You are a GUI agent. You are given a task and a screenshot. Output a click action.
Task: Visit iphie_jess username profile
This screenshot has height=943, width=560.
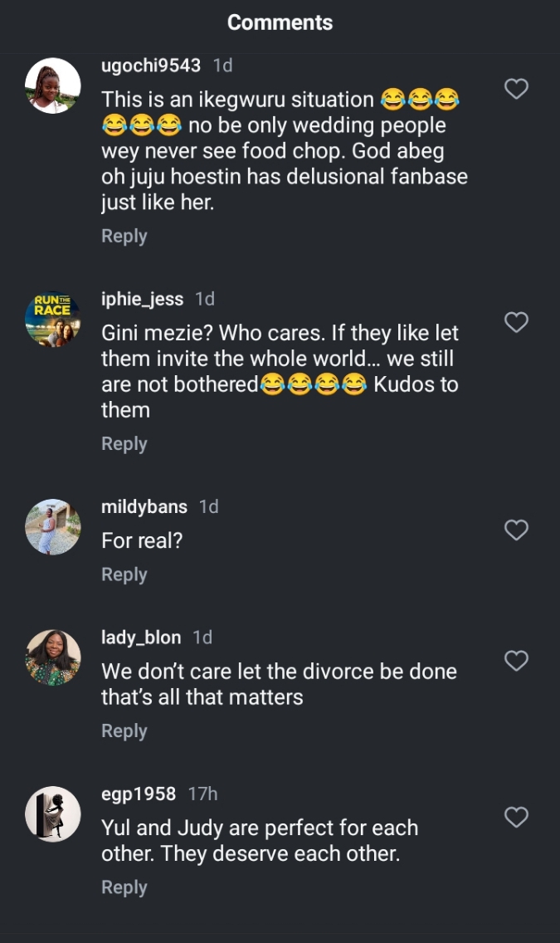(142, 299)
